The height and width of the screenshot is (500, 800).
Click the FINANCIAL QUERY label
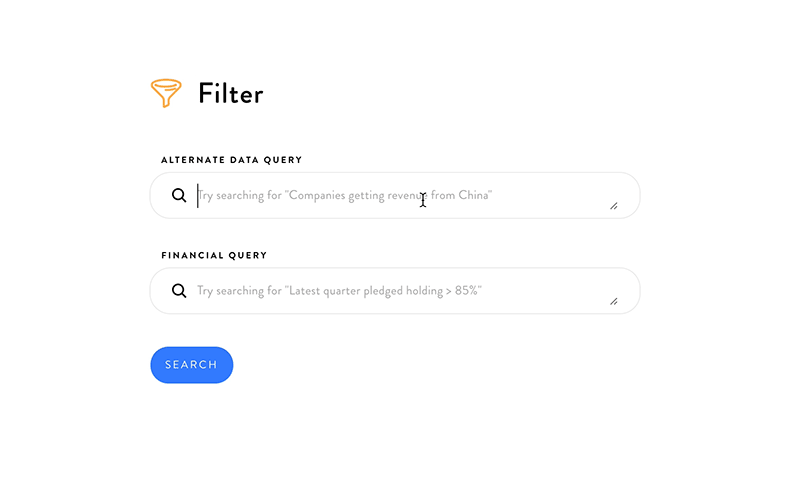[x=214, y=255]
